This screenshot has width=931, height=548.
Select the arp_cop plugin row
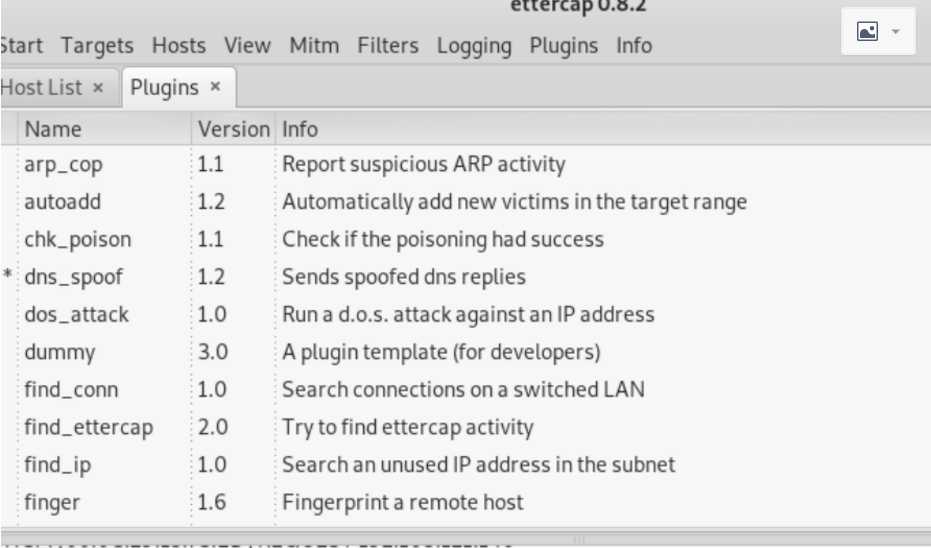coord(466,164)
